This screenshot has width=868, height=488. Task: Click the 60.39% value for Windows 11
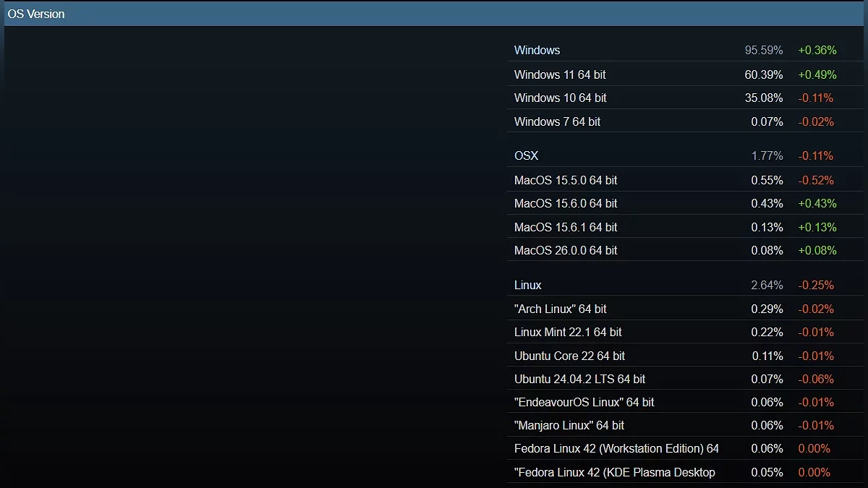pos(764,74)
